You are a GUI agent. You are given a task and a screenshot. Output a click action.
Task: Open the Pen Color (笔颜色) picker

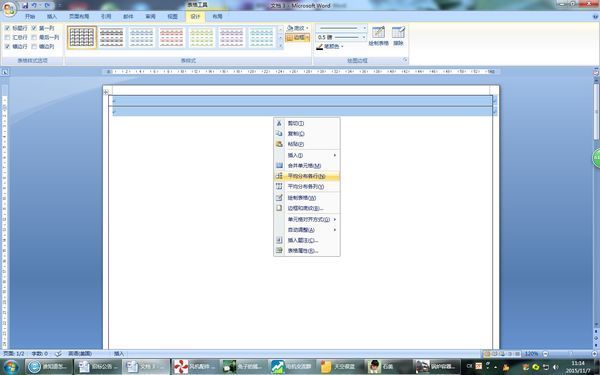pos(329,46)
